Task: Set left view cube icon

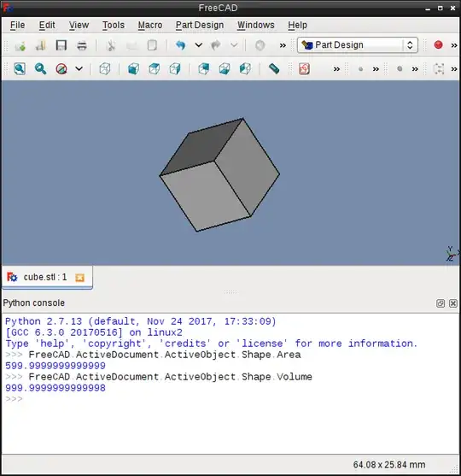Action: pyautogui.click(x=245, y=69)
